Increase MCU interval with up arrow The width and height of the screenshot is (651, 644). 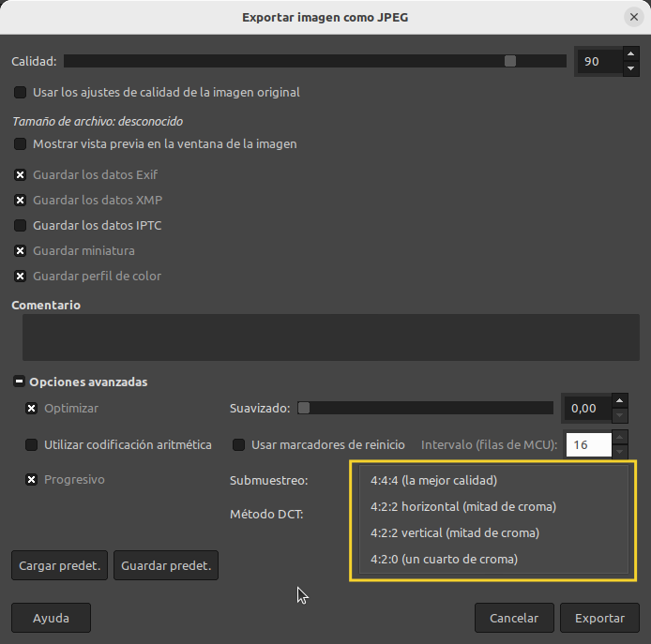click(618, 438)
